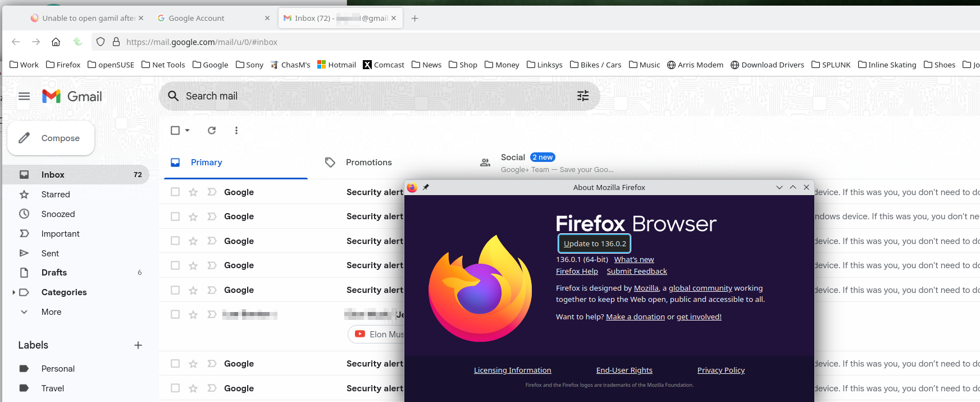Open the Money bookmarks folder
Screen dimensions: 980x402
[502, 65]
